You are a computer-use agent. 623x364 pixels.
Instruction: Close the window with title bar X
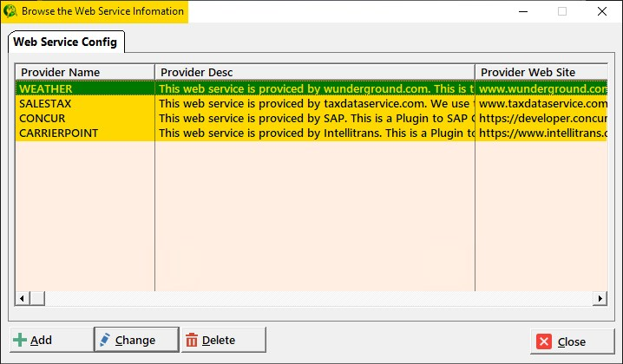click(602, 11)
